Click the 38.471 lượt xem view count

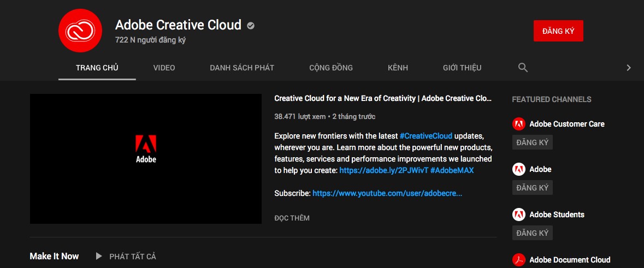tap(300, 117)
